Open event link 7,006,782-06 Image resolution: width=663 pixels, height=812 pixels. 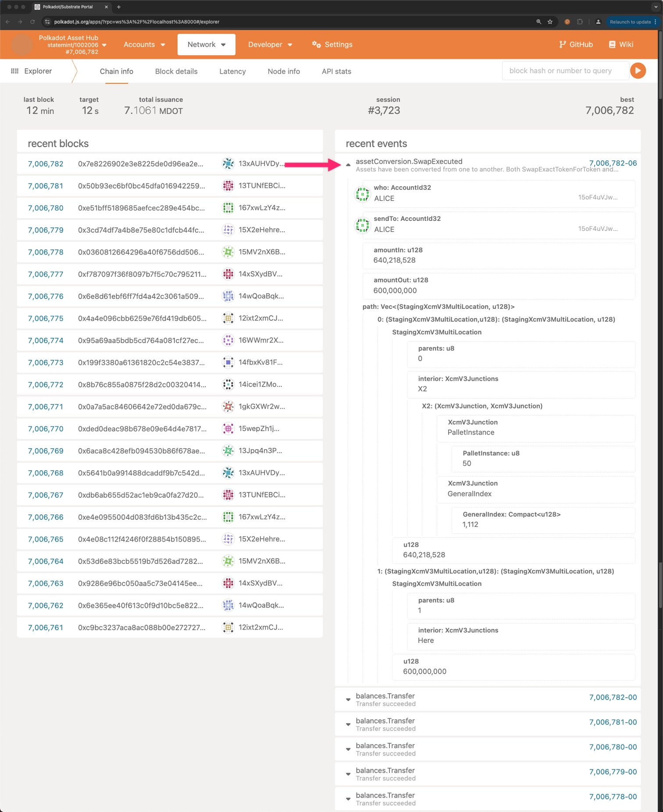613,163
